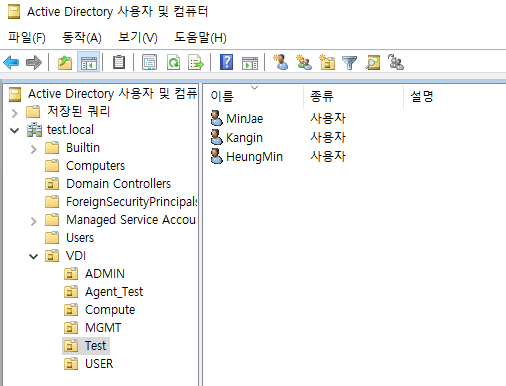This screenshot has height=386, width=506.
Task: Click the Compute OU folder icon
Action: [x=71, y=310]
